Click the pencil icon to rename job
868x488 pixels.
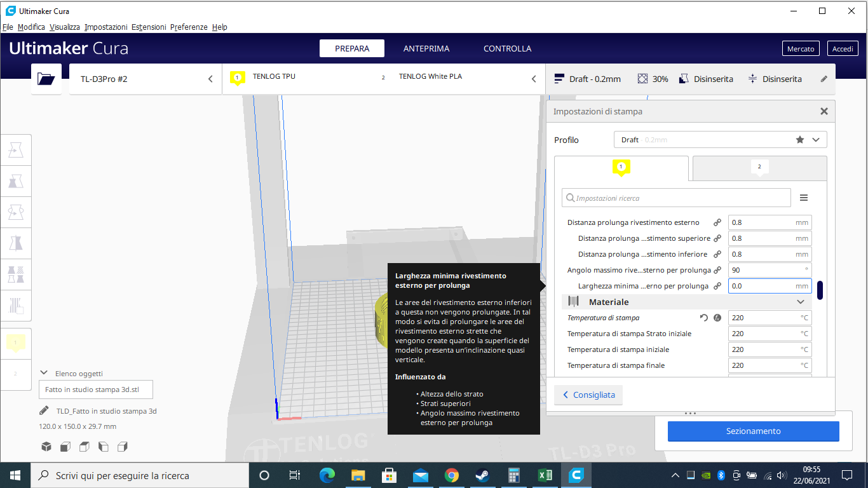pos(44,410)
